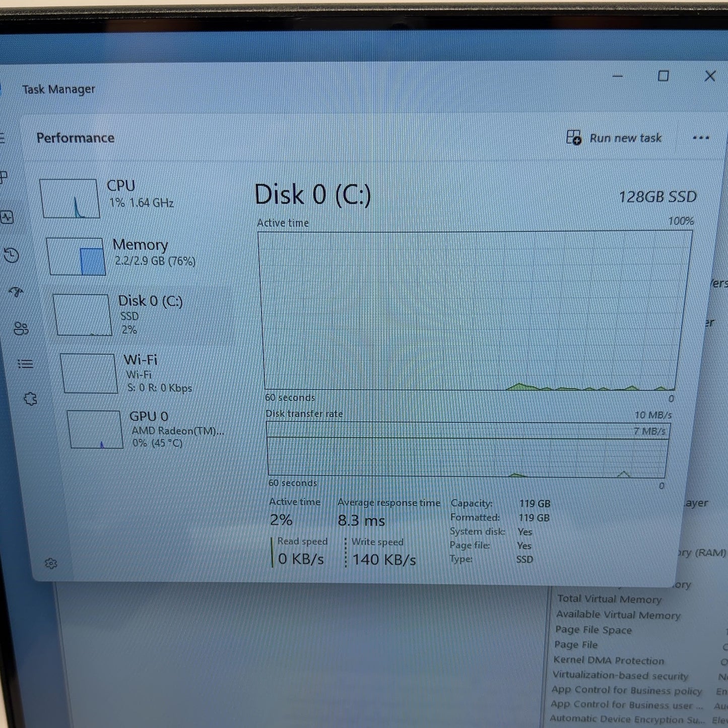Click the Disk transfer rate graph
This screenshot has width=728, height=728.
coord(467,449)
